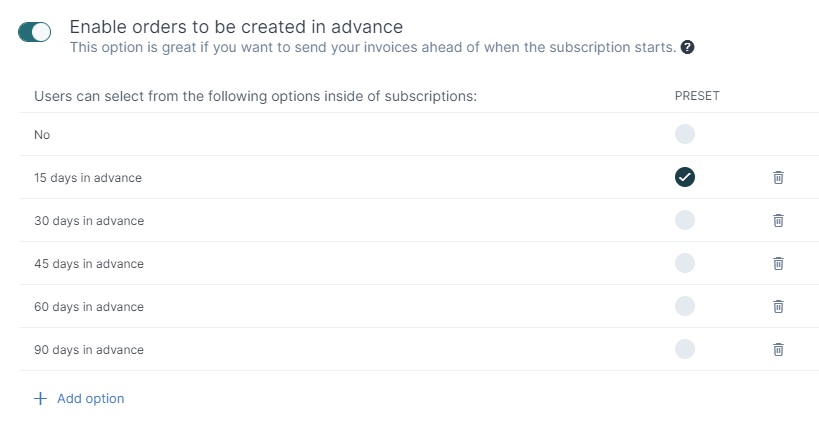The image size is (819, 421).
Task: Set 30 days in advance as preset
Action: point(685,220)
